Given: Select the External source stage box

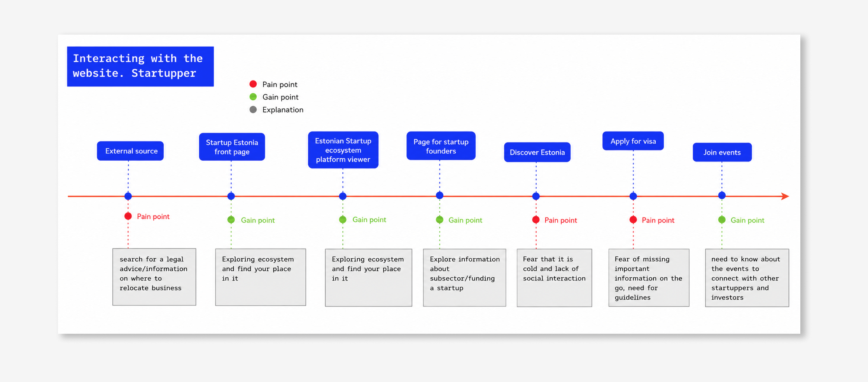Looking at the screenshot, I should [x=130, y=151].
